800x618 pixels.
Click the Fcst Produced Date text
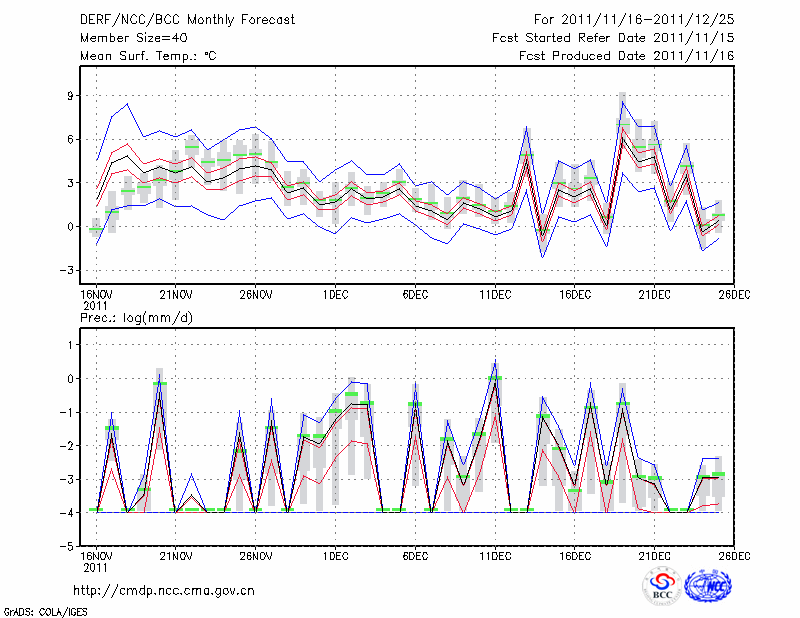[x=626, y=56]
